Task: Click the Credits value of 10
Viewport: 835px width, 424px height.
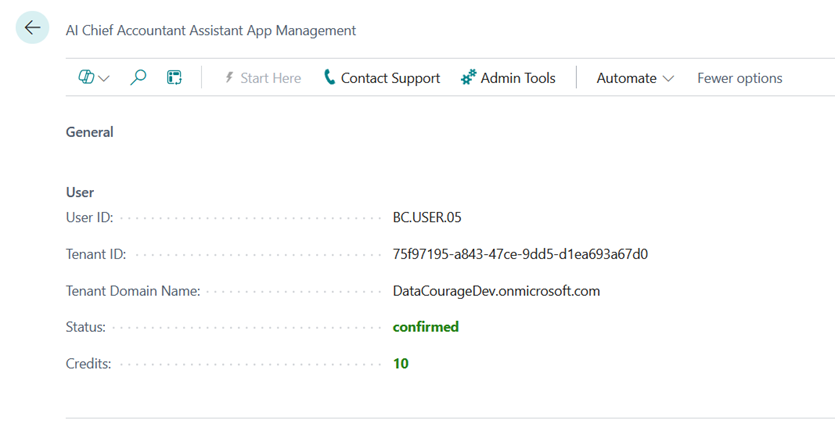Action: pos(401,364)
